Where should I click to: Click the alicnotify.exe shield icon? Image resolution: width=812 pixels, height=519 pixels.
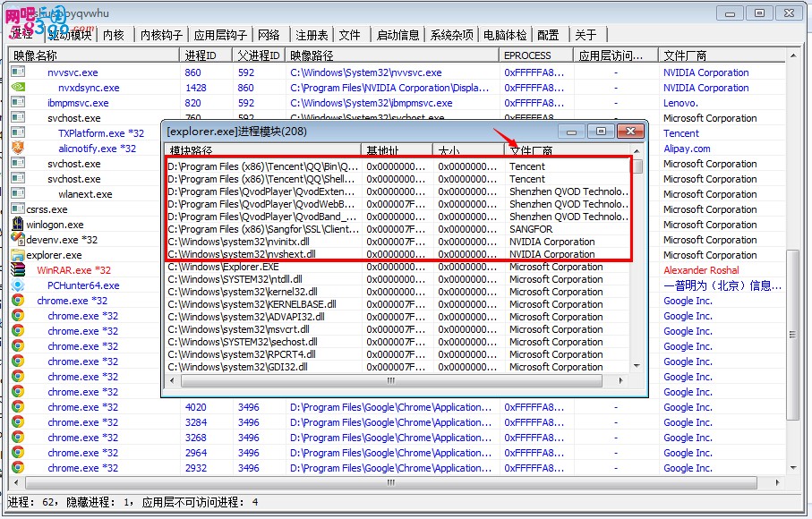tap(18, 148)
